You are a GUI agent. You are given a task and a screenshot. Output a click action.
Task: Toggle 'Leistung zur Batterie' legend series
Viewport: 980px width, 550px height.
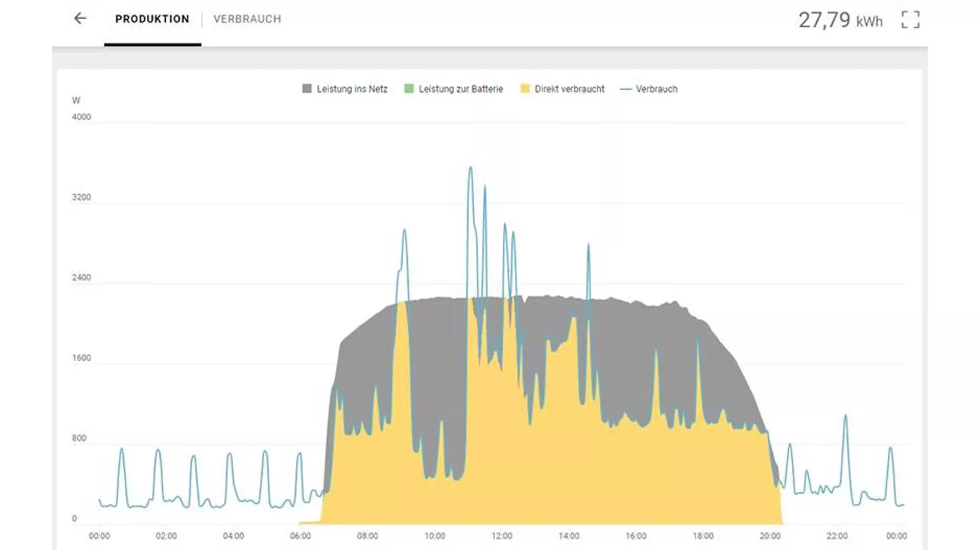pyautogui.click(x=453, y=89)
